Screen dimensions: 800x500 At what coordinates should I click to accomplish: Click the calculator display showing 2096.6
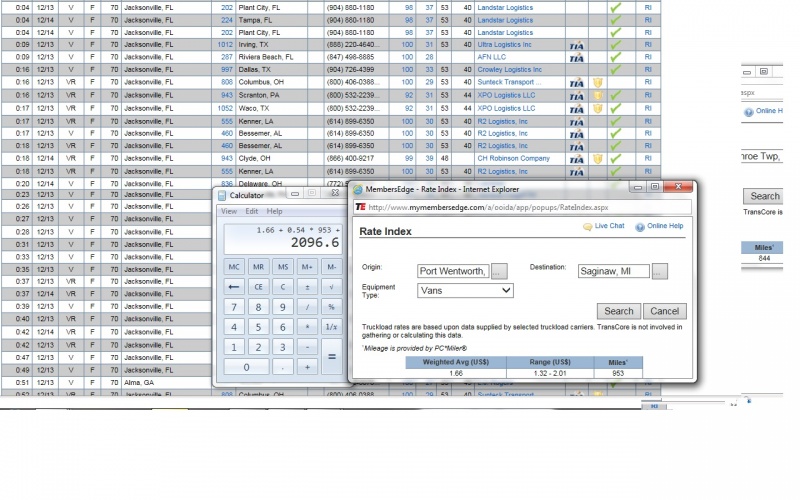pyautogui.click(x=283, y=238)
